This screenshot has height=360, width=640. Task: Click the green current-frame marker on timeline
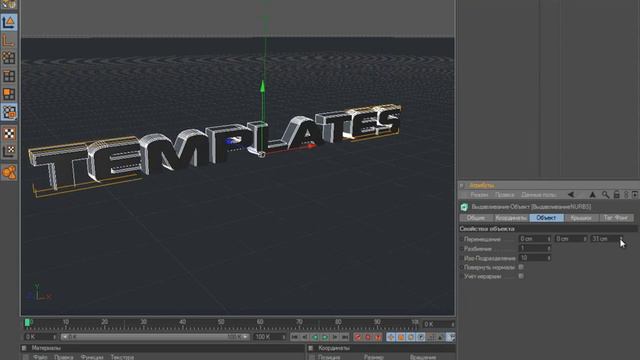(27, 323)
